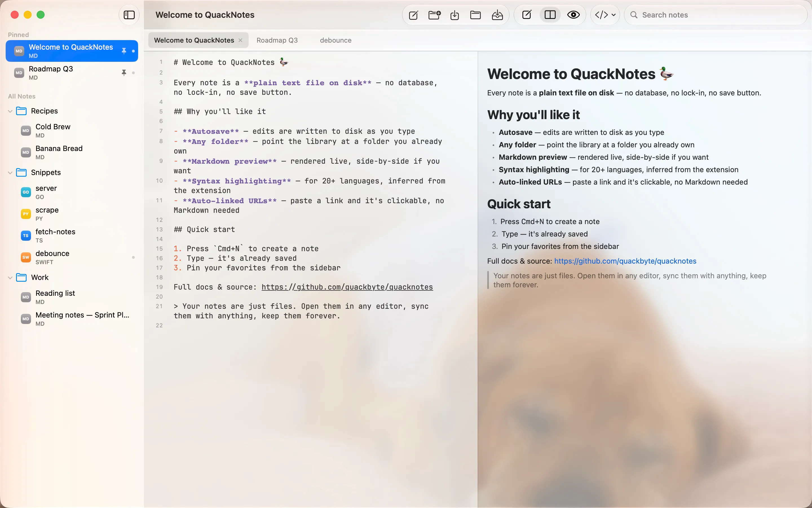
Task: Click MD badge of pinned Welcome note
Action: (19, 51)
